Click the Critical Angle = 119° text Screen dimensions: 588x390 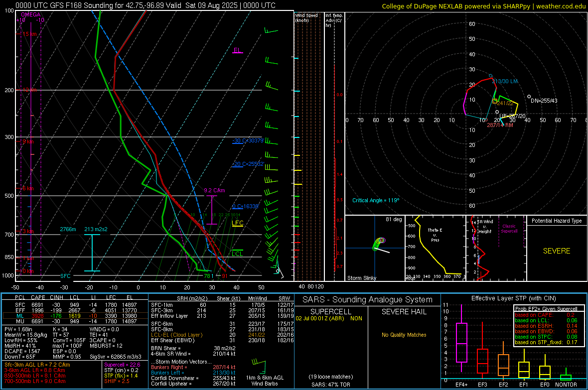pos(376,200)
